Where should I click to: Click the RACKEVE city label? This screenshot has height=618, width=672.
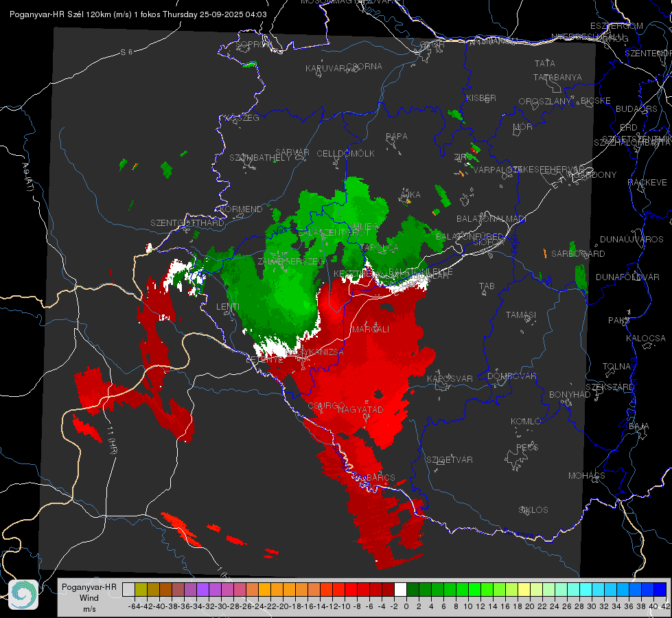(647, 183)
